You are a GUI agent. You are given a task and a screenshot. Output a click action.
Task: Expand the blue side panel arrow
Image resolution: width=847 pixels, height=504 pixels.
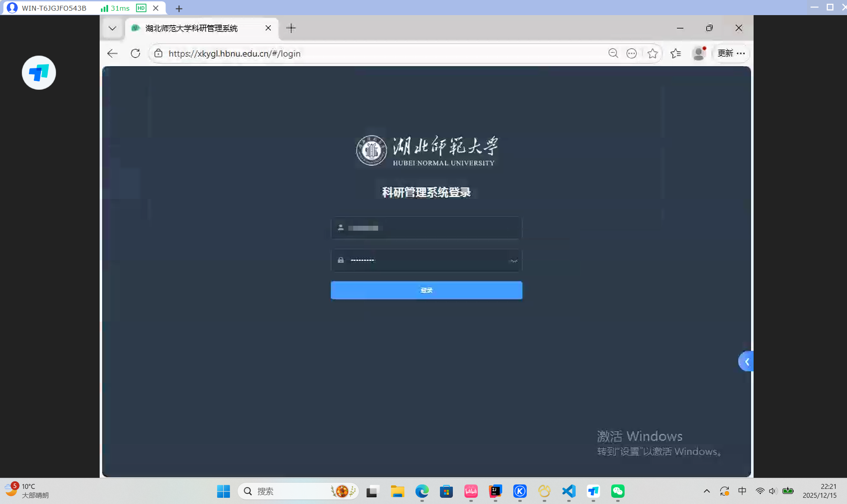(x=746, y=362)
